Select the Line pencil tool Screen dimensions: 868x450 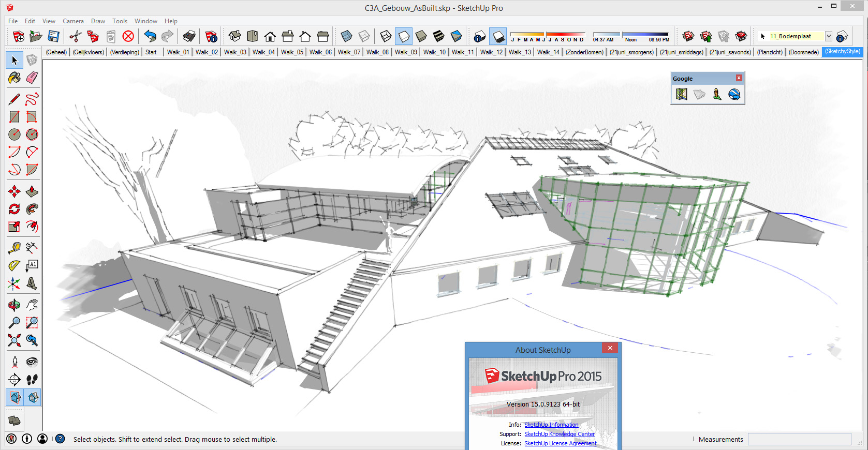(x=14, y=99)
